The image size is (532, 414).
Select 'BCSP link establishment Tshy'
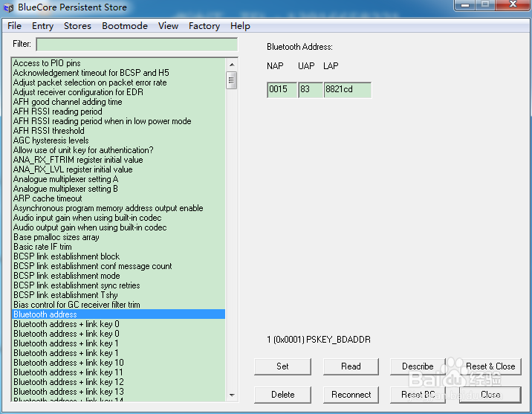pyautogui.click(x=119, y=295)
